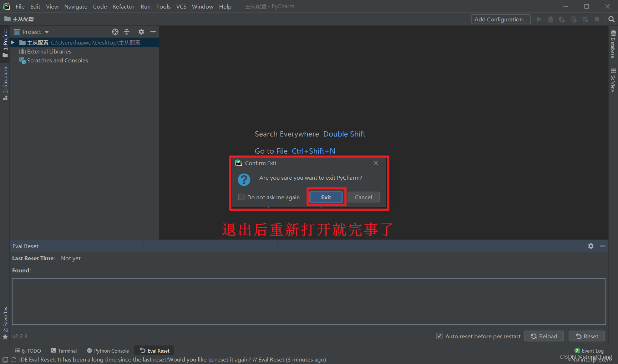Open the Event Log
The image size is (618, 364).
point(589,351)
